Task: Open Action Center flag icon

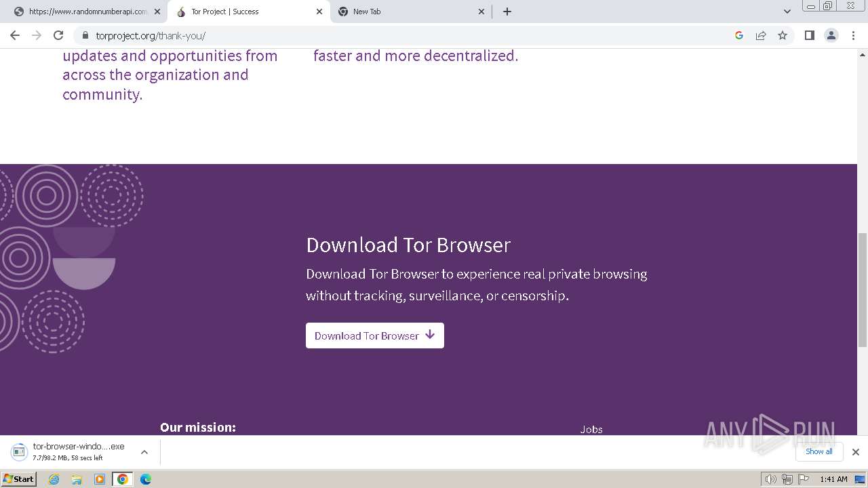Action: click(x=804, y=479)
